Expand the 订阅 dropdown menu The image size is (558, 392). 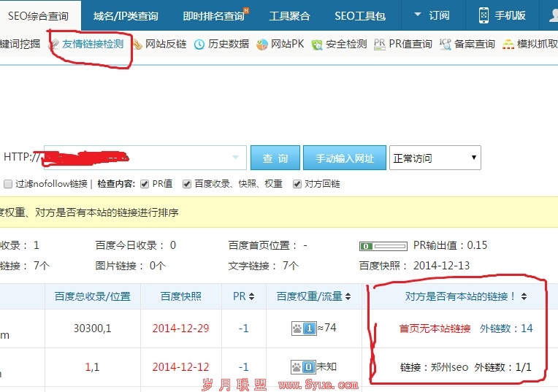[432, 15]
